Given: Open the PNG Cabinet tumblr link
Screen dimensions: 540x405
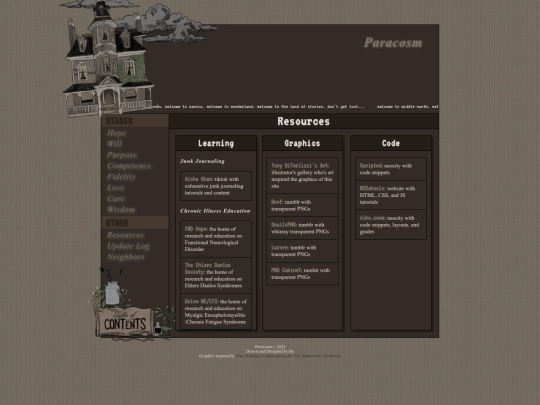Looking at the screenshot, I should coord(286,270).
